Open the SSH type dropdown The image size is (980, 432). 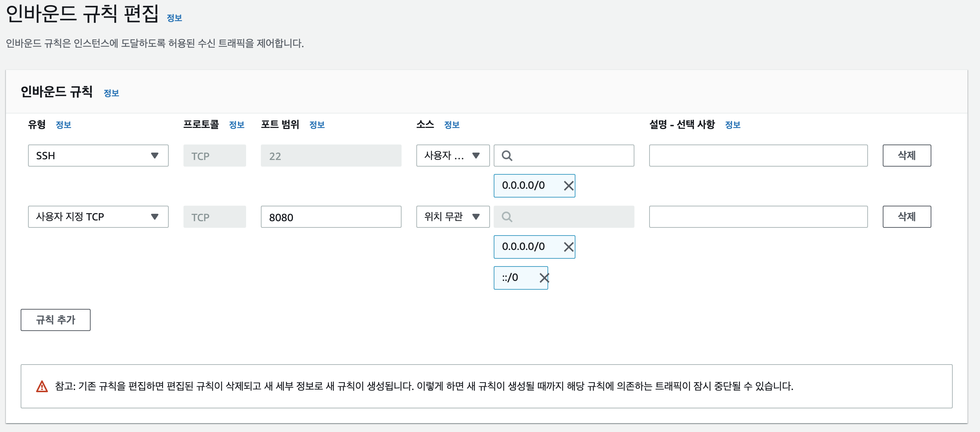click(x=98, y=156)
